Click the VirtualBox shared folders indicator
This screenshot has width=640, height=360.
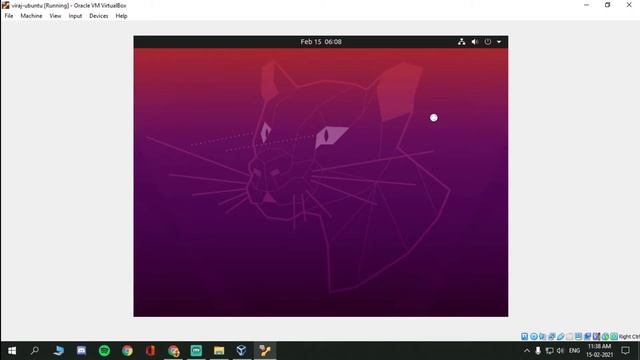569,336
